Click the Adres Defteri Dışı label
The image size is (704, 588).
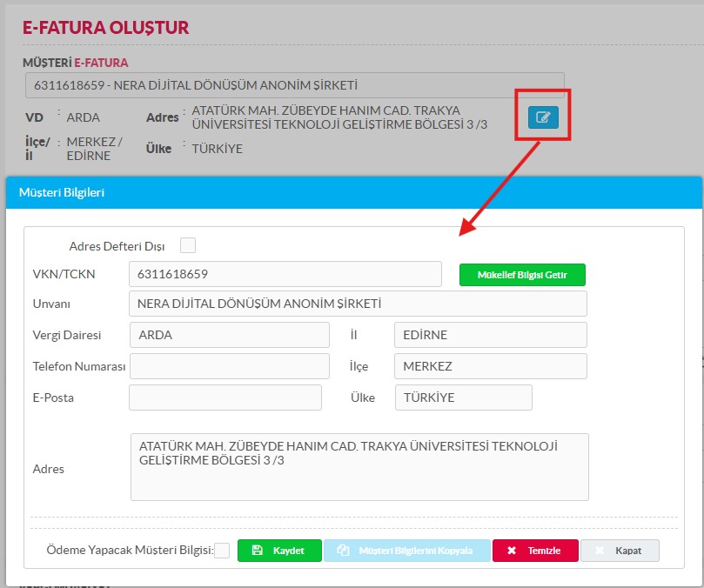[x=117, y=246]
